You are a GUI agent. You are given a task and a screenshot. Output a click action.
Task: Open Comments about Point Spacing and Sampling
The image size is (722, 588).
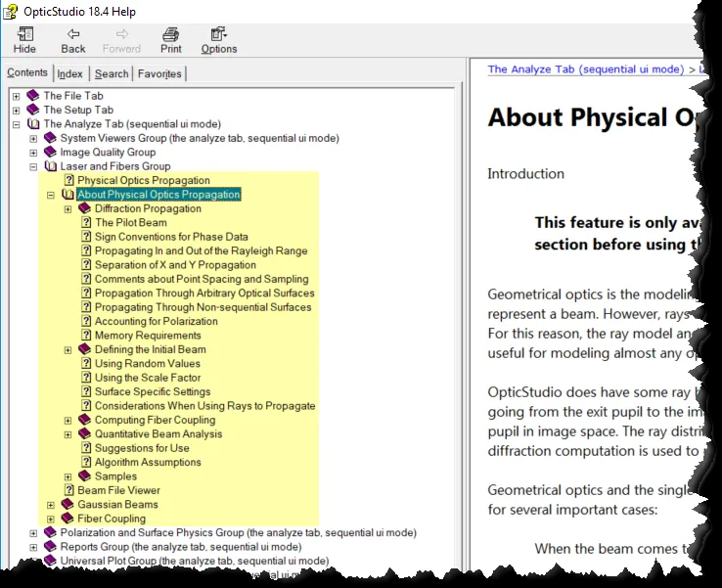click(x=202, y=279)
